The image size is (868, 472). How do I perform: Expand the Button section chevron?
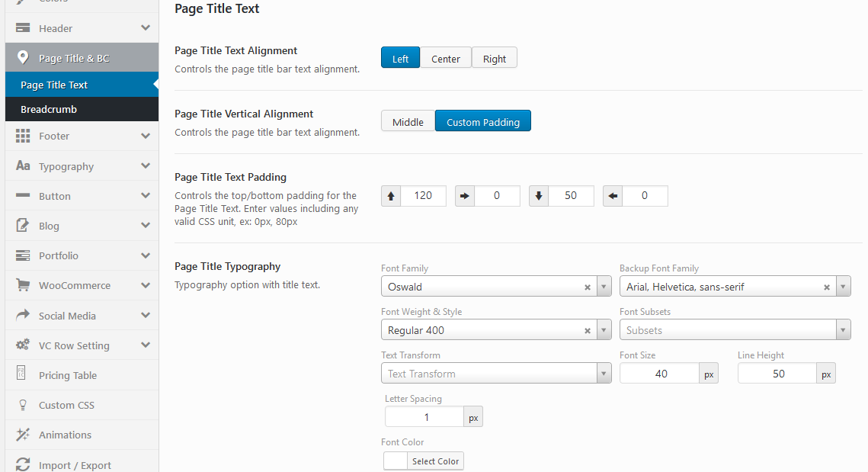(x=146, y=195)
